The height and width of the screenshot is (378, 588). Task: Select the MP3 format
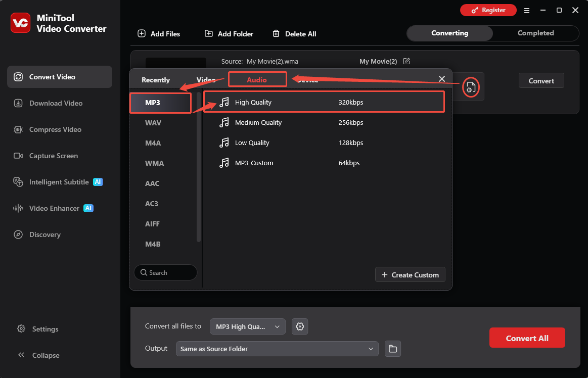pos(160,103)
